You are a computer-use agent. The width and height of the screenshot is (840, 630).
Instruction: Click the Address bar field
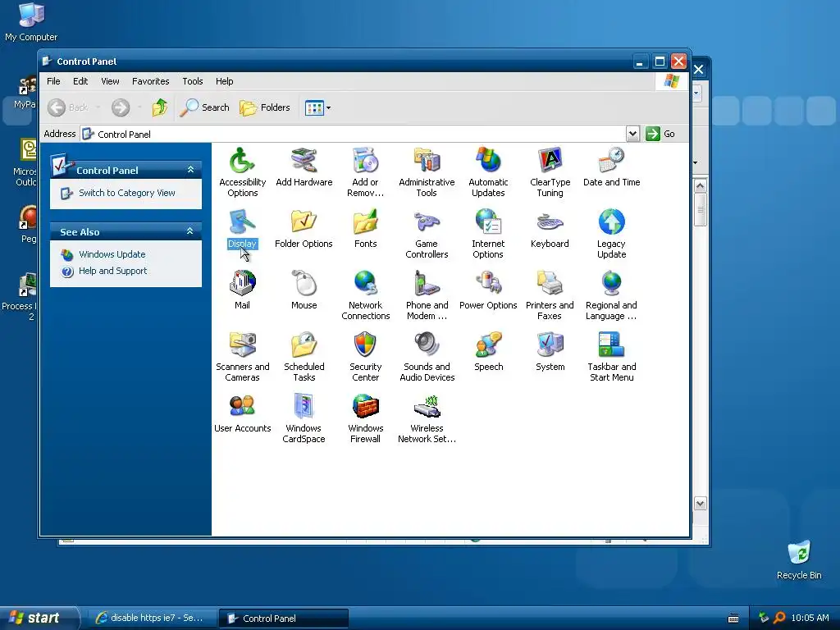point(354,134)
